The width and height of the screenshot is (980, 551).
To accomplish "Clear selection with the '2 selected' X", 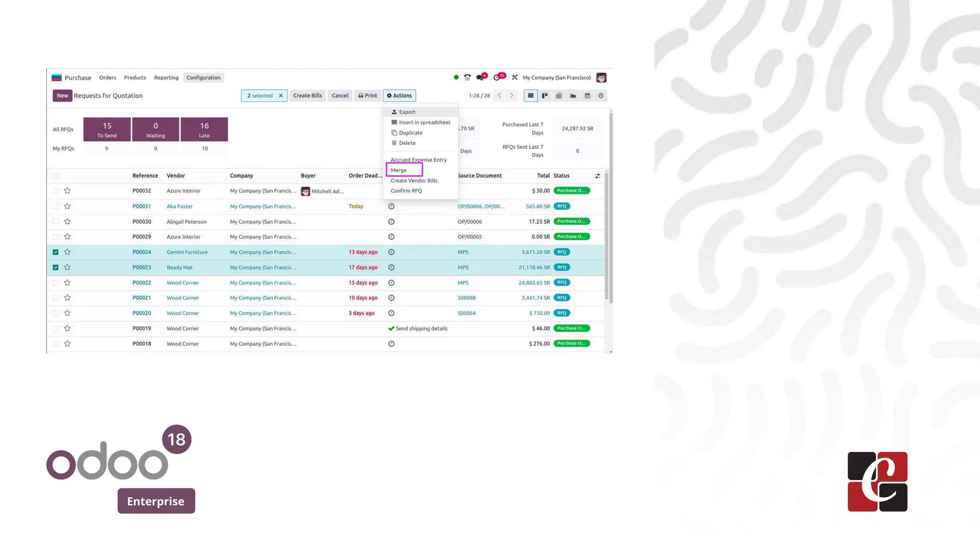I will [281, 96].
